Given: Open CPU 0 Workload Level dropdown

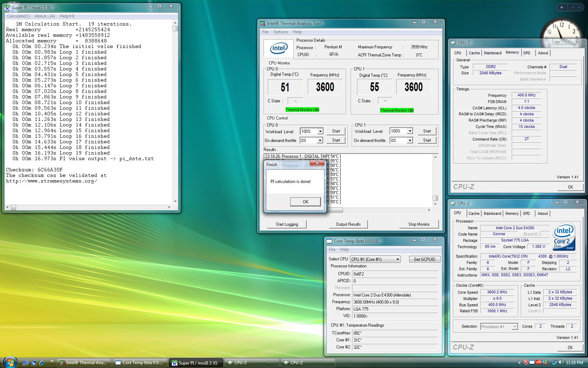Looking at the screenshot, I should coord(320,131).
